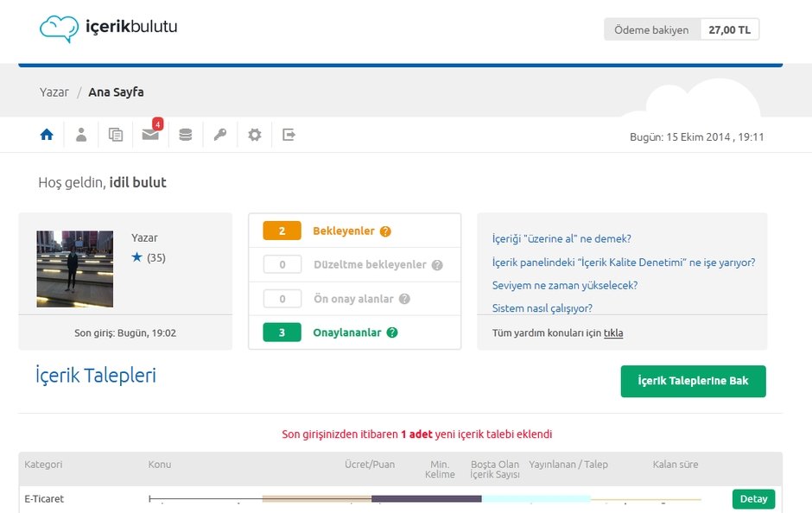Screen dimensions: 812x513
Task: Click help icon next to Düzeltme bekleyenler
Action: 437,265
